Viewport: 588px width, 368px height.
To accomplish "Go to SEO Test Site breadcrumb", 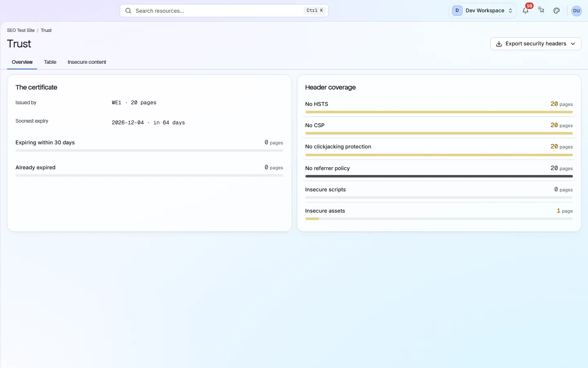I will (x=21, y=30).
